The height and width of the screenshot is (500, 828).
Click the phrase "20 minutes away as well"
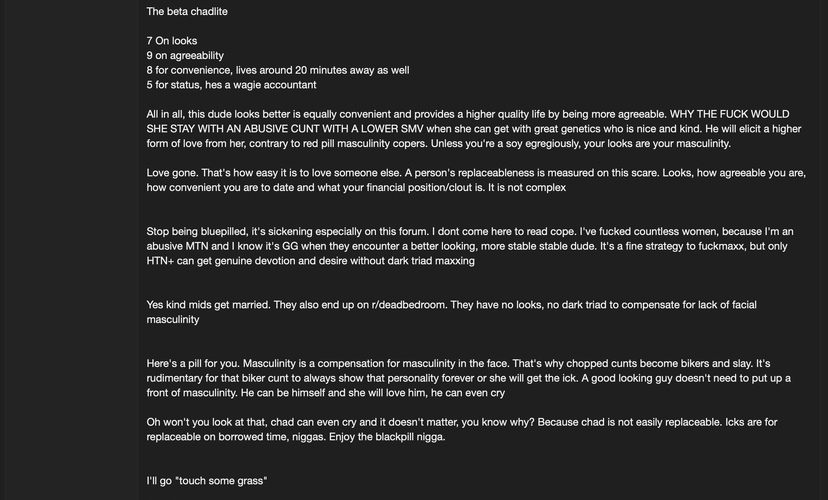click(x=352, y=70)
